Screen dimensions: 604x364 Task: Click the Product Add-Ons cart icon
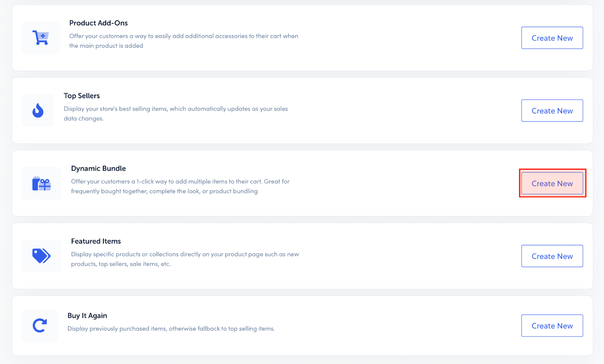pos(41,38)
